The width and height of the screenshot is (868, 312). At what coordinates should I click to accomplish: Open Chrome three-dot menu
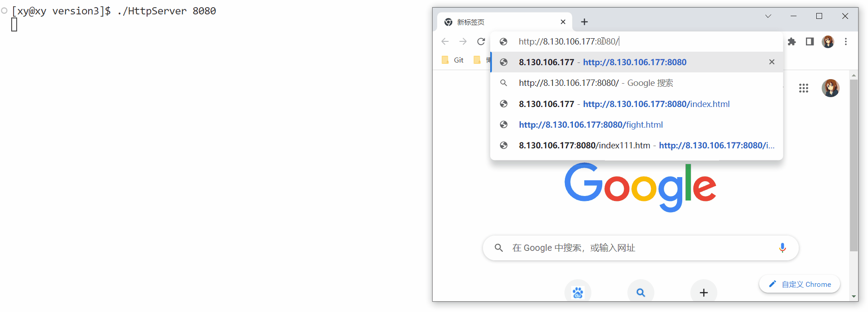tap(846, 41)
